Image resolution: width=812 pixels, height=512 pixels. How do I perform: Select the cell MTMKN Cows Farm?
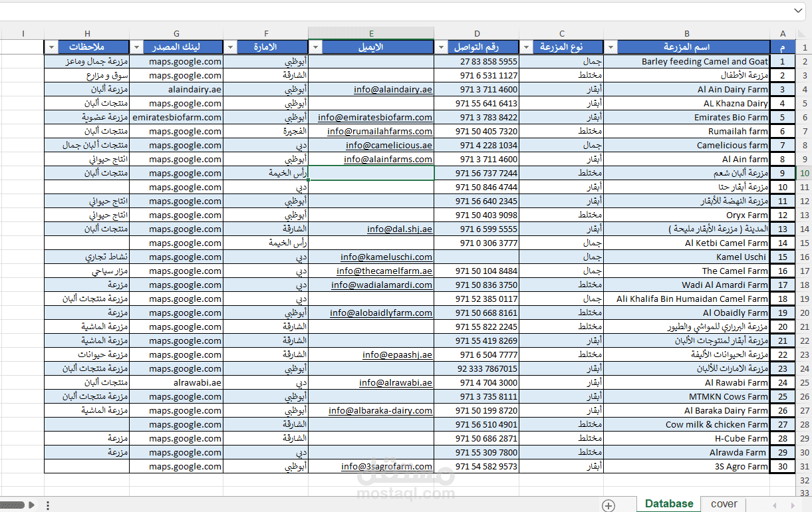coord(687,396)
